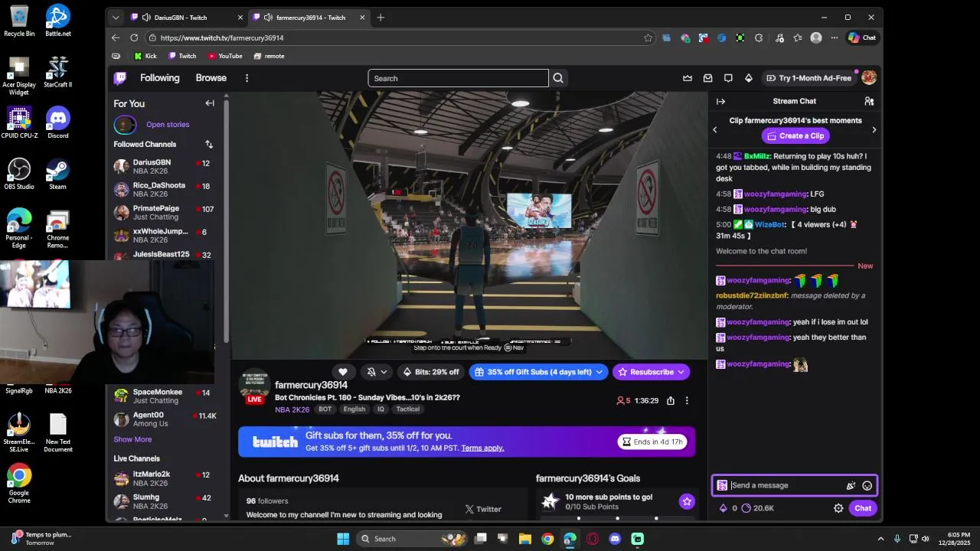
Task: Select the English stream tag
Action: (x=354, y=409)
